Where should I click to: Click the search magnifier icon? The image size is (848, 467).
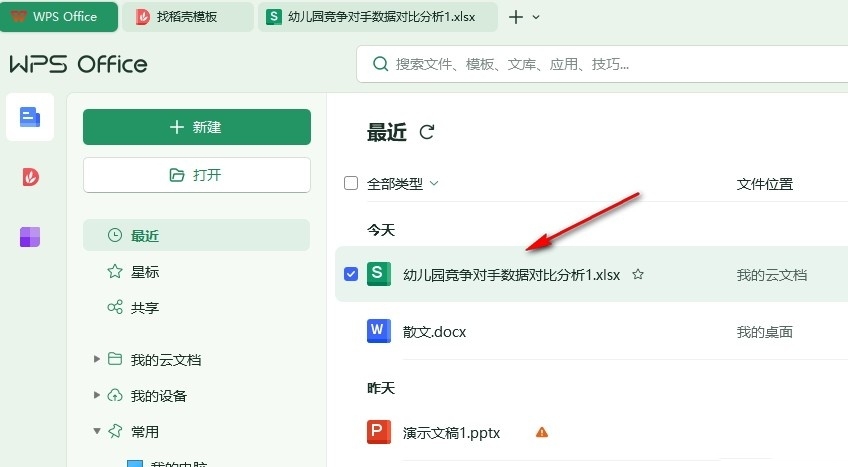point(381,64)
